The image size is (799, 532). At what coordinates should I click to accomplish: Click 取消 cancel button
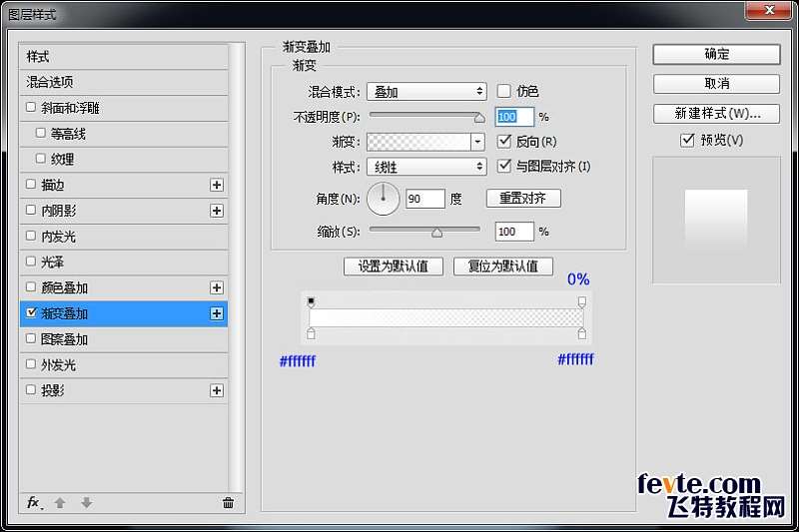(x=716, y=84)
